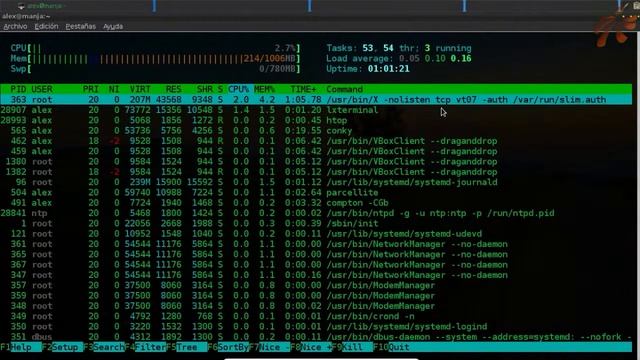Image resolution: width=640 pixels, height=360 pixels.
Task: Click the F1 Help button
Action: click(21, 347)
